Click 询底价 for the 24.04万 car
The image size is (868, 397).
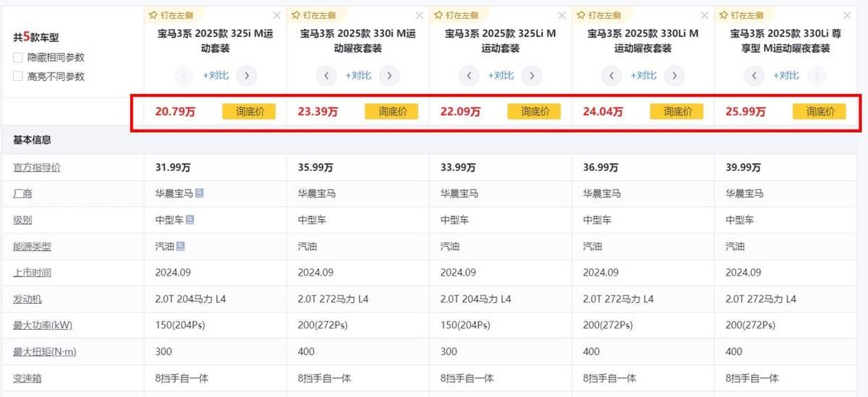[677, 111]
